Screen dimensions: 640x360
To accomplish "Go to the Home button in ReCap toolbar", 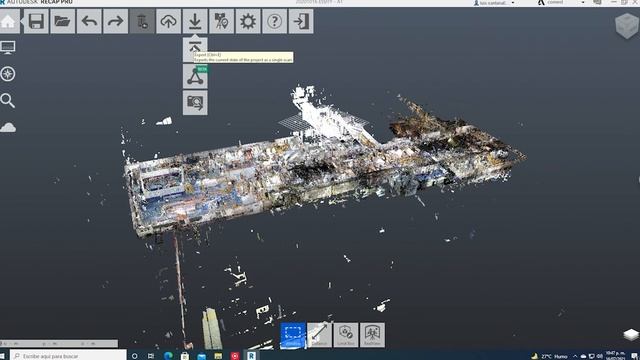I will click(9, 21).
